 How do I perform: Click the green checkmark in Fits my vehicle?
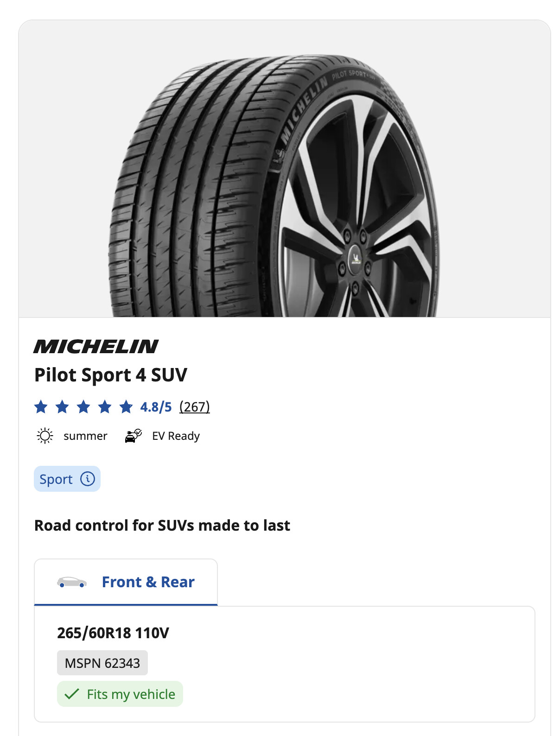point(72,694)
